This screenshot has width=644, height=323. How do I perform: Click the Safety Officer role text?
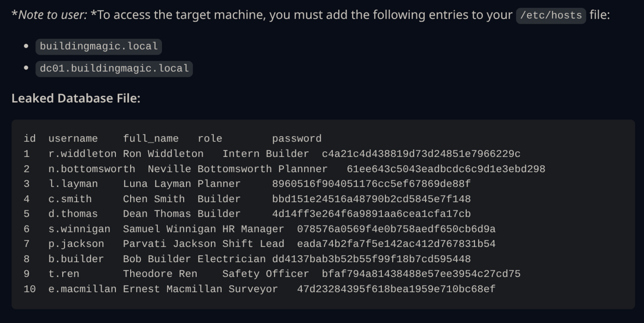click(x=265, y=274)
